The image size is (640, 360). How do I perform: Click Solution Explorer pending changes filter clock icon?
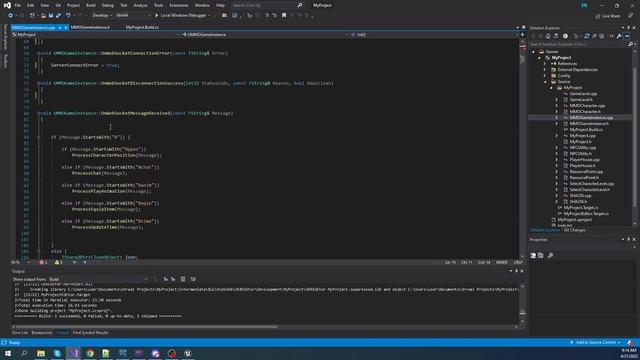click(565, 36)
